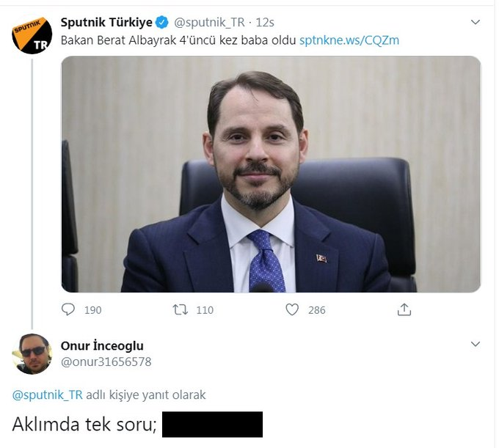The image size is (499, 448).
Task: Open the tweet's attached photo
Action: pyautogui.click(x=271, y=174)
